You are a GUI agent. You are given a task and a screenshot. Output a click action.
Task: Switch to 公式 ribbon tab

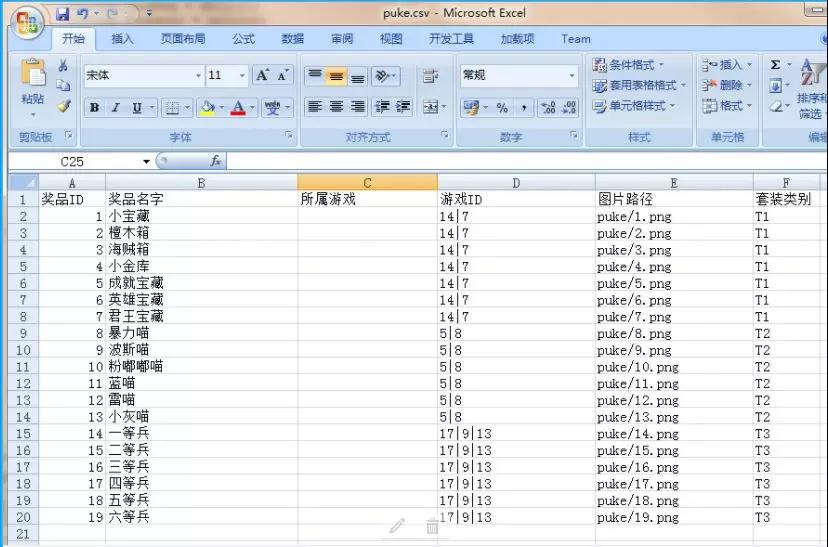(243, 39)
